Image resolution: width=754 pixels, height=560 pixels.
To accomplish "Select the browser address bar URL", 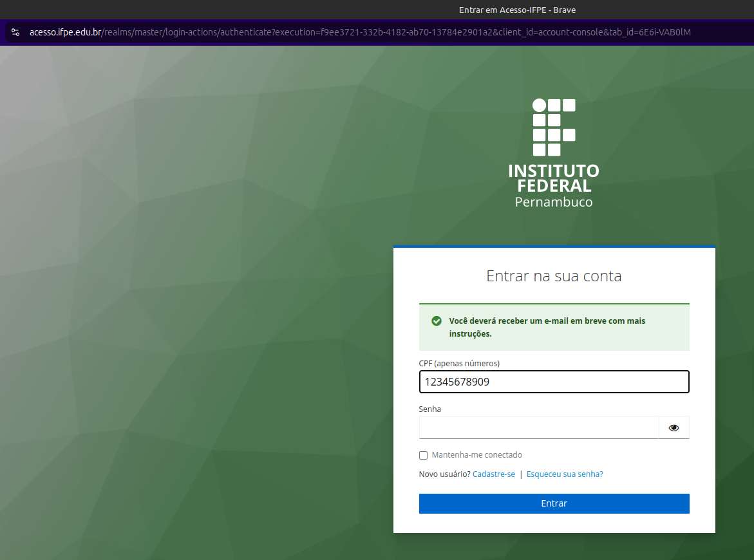I will click(x=361, y=32).
